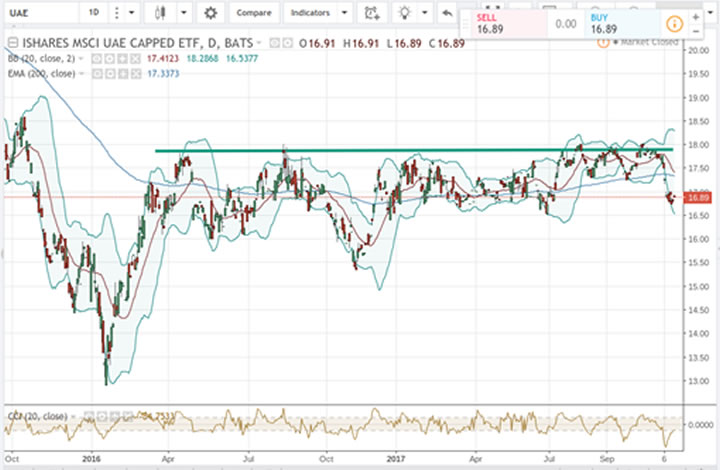
Task: Open the interval options dots menu
Action: coord(117,12)
